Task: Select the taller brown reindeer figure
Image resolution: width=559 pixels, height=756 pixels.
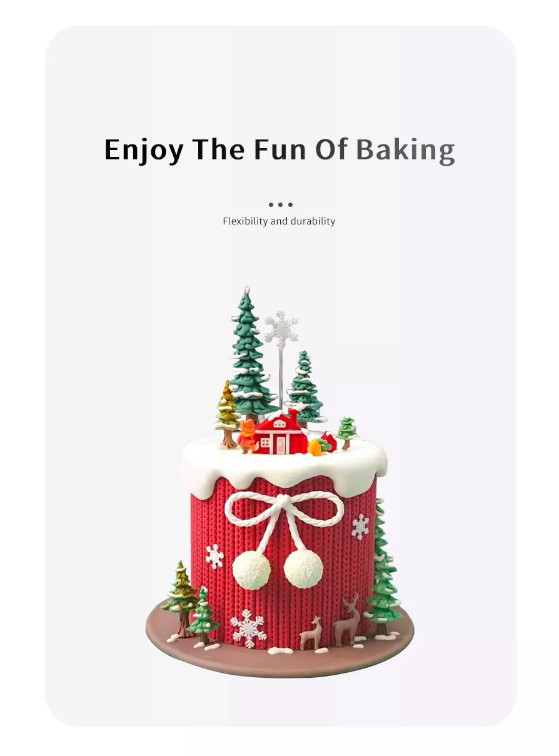Action: coord(347,620)
